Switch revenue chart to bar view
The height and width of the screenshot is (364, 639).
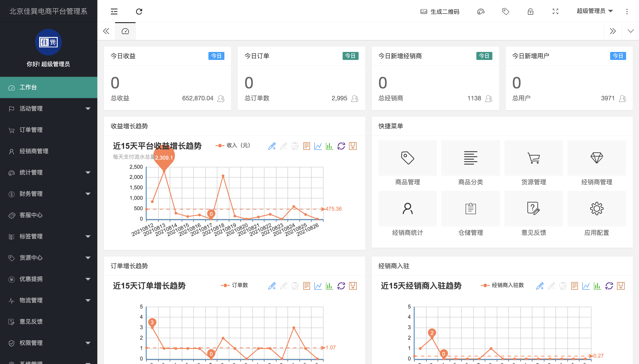[329, 146]
